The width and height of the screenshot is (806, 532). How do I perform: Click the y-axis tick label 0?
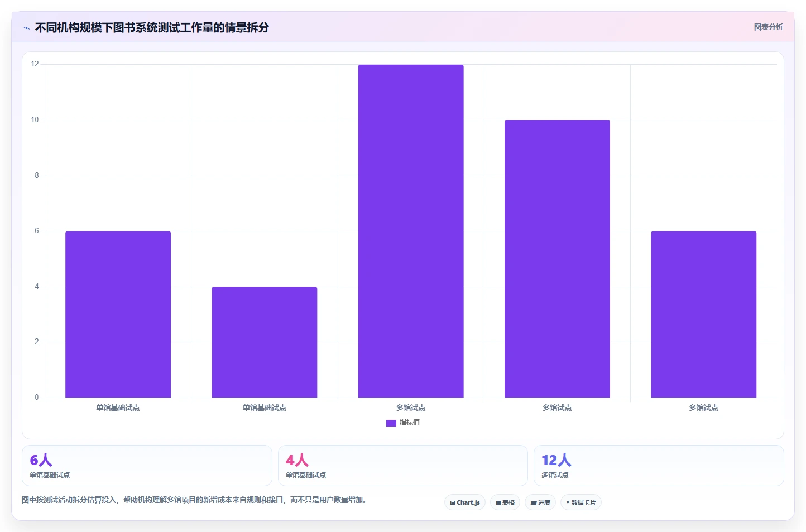[x=37, y=398]
